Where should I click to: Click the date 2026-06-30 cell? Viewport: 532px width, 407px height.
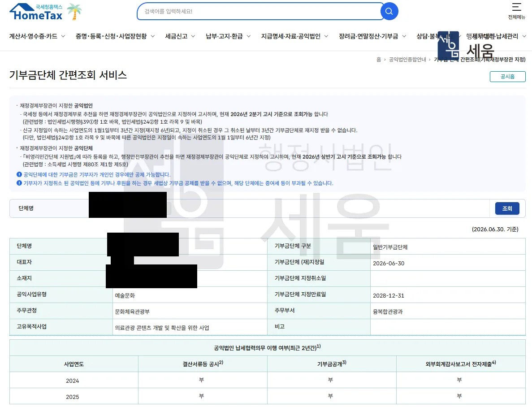[448, 263]
